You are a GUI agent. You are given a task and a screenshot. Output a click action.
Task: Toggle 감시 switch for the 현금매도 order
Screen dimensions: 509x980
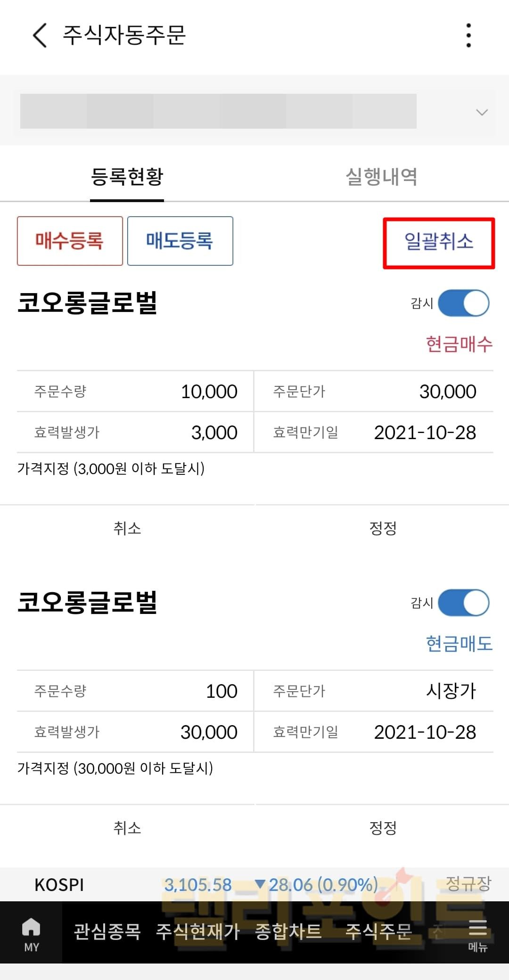463,603
